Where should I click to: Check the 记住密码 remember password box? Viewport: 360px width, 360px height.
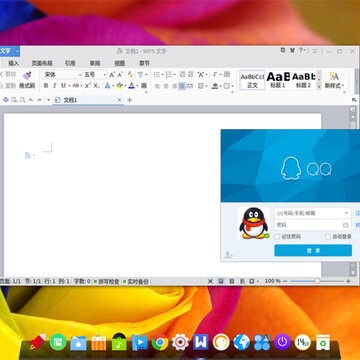click(x=277, y=236)
